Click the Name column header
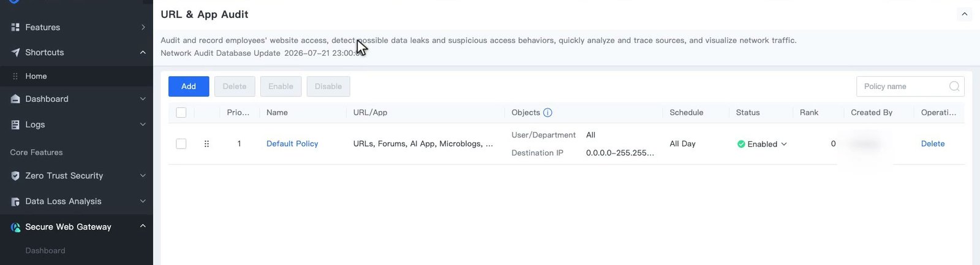This screenshot has height=265, width=980. [x=277, y=113]
